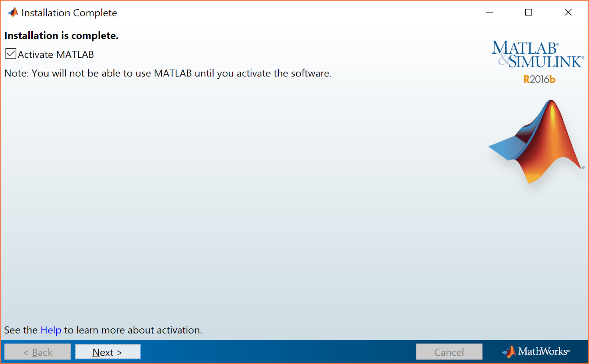Click the MATLAB & Simulink wordmark
The width and height of the screenshot is (589, 364).
(538, 54)
